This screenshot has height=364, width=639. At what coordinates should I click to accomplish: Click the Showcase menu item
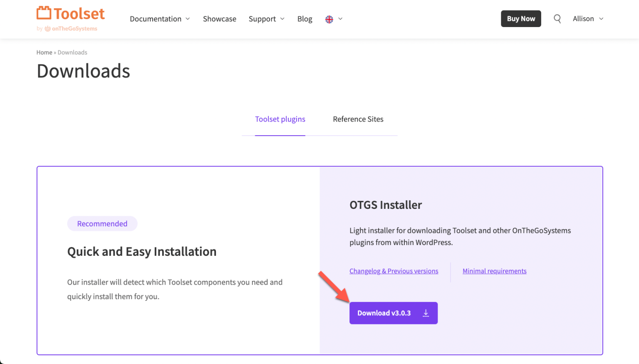(219, 19)
